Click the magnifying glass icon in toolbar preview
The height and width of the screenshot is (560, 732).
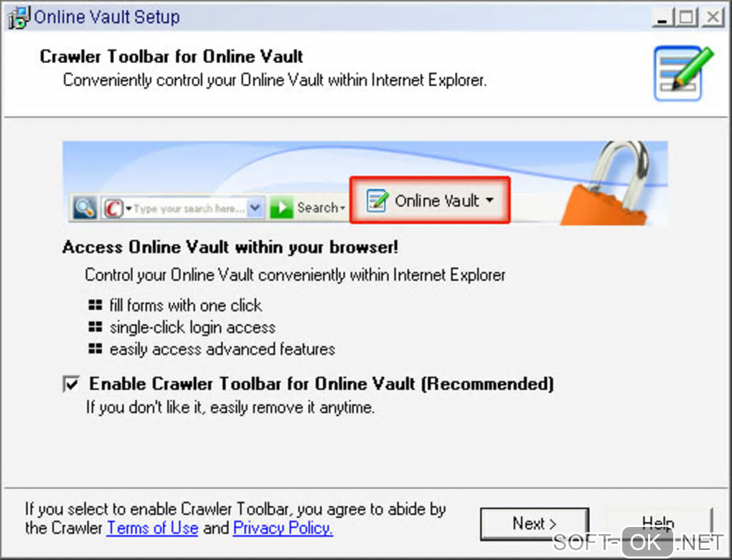(85, 207)
